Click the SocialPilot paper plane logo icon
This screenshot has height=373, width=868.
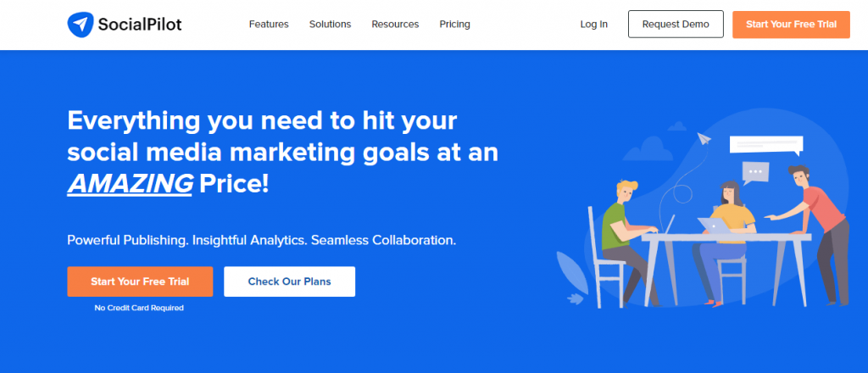click(81, 25)
